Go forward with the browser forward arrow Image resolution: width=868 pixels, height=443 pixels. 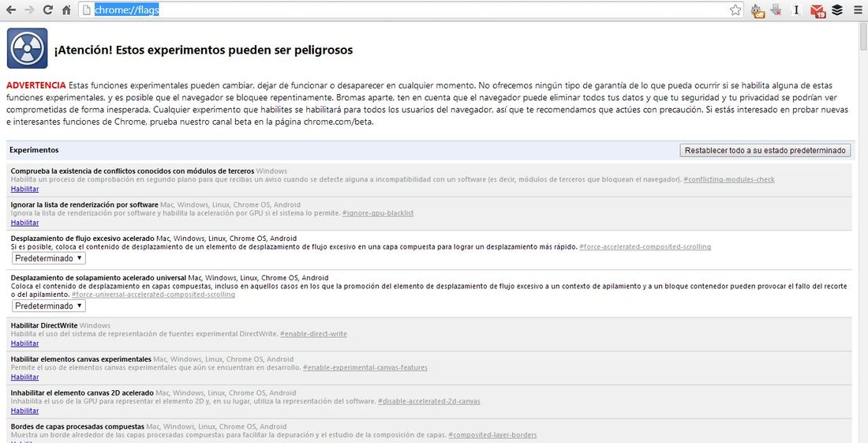(29, 10)
